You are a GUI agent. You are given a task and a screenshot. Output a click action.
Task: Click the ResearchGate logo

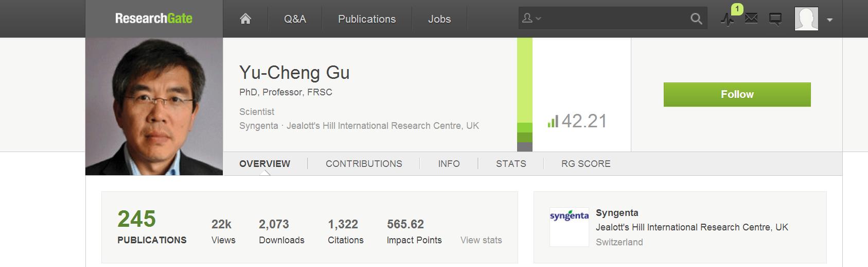coord(154,19)
